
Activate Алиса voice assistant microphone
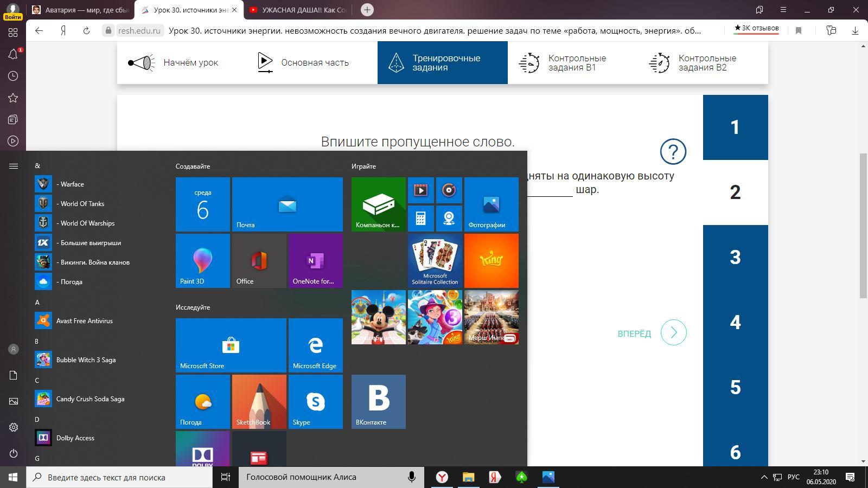click(x=412, y=477)
